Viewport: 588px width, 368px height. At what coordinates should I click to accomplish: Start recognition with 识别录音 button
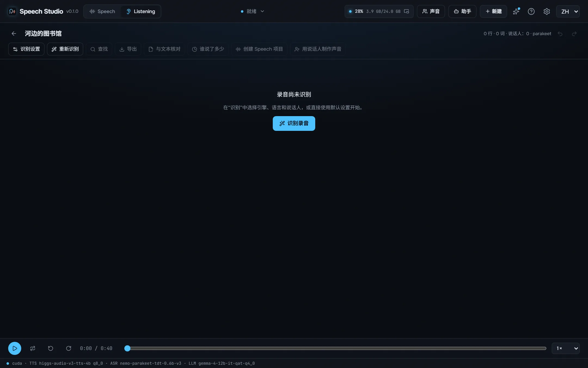tap(294, 123)
